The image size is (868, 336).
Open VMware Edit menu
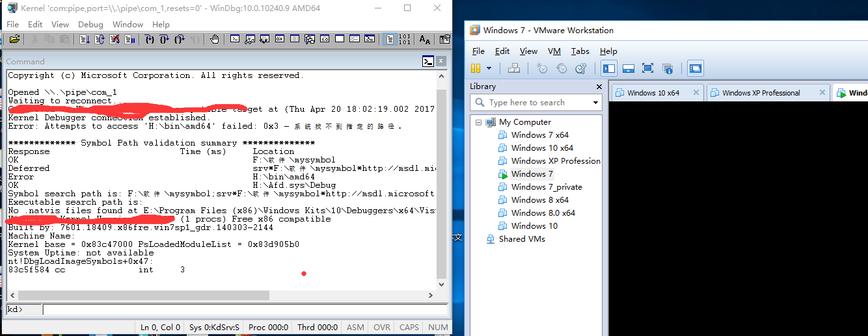(x=502, y=51)
